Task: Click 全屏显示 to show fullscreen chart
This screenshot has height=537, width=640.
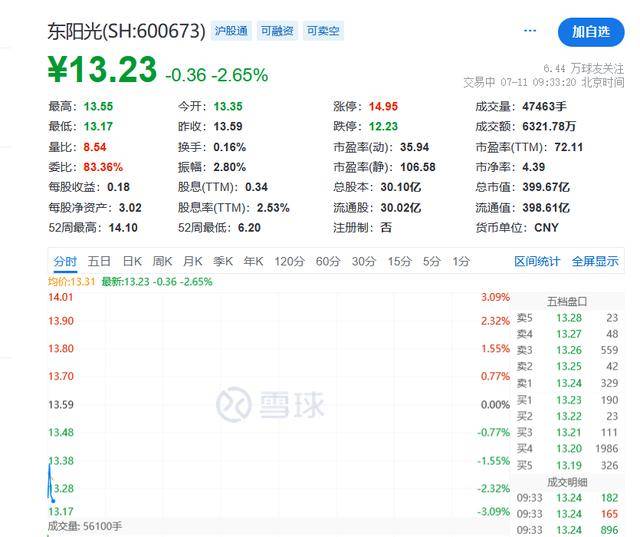Action: click(595, 261)
